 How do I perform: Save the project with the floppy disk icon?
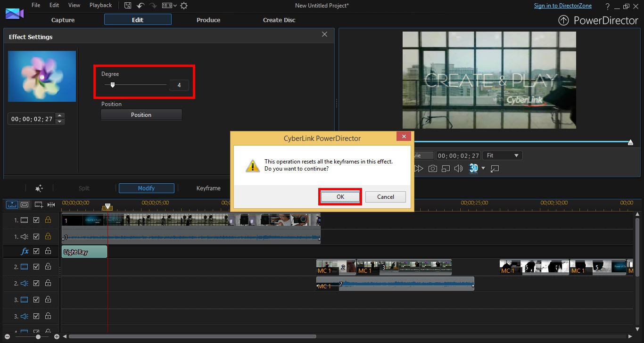click(x=128, y=6)
